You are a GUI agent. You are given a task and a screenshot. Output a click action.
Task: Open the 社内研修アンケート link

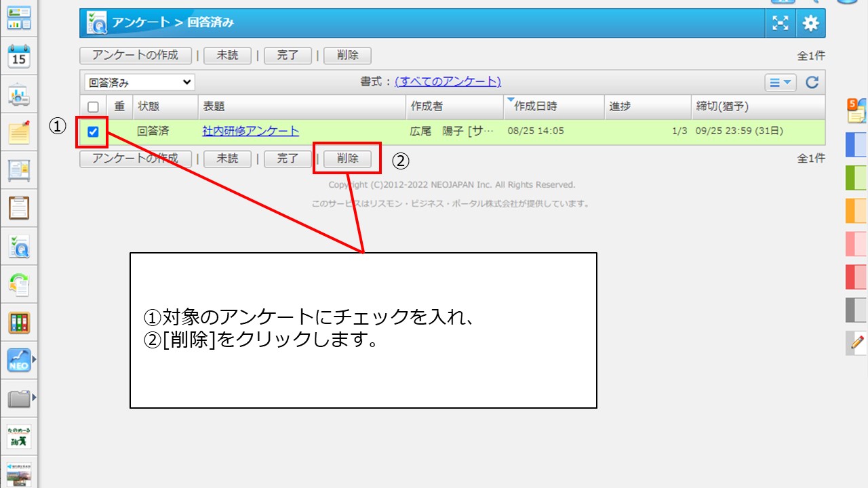(250, 131)
